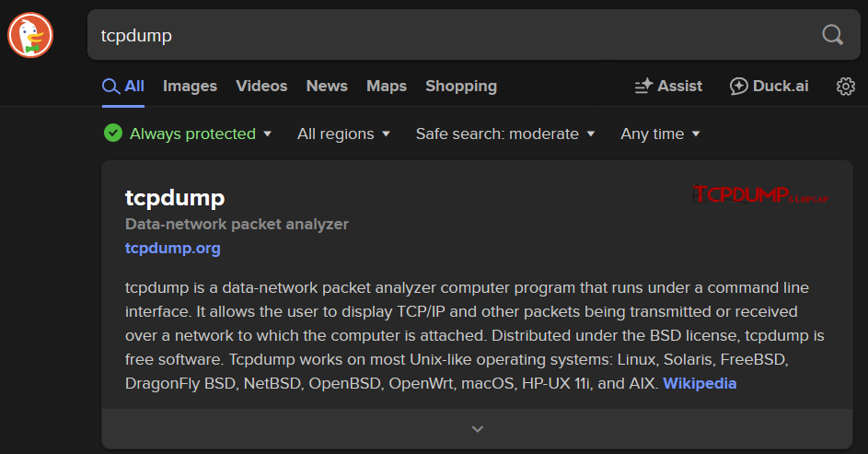Open the Wikipedia source link
This screenshot has height=454, width=868.
pyautogui.click(x=700, y=383)
